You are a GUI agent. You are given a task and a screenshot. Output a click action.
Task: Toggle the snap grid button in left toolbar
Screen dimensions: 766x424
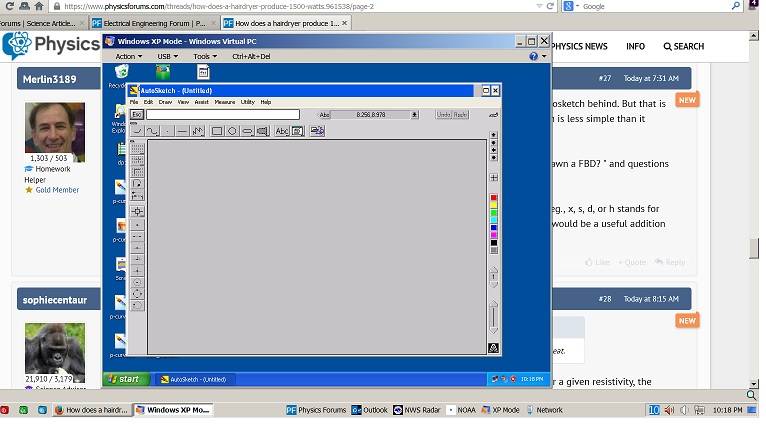click(x=137, y=160)
